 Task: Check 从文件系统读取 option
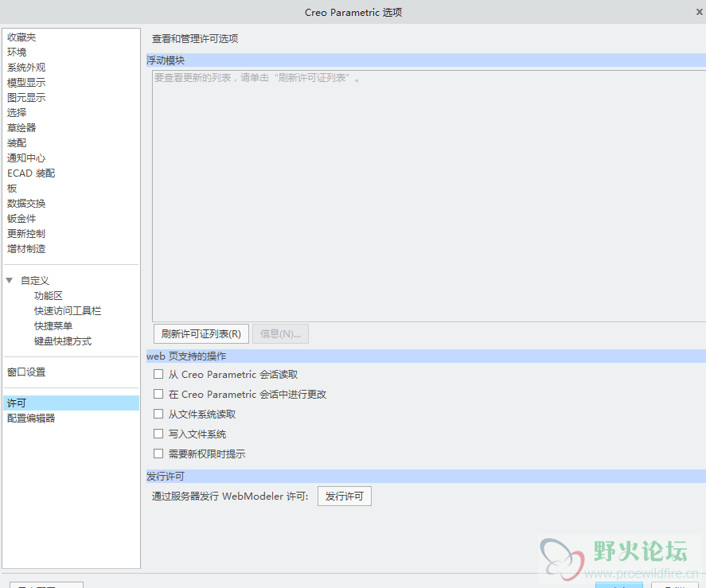pyautogui.click(x=158, y=415)
